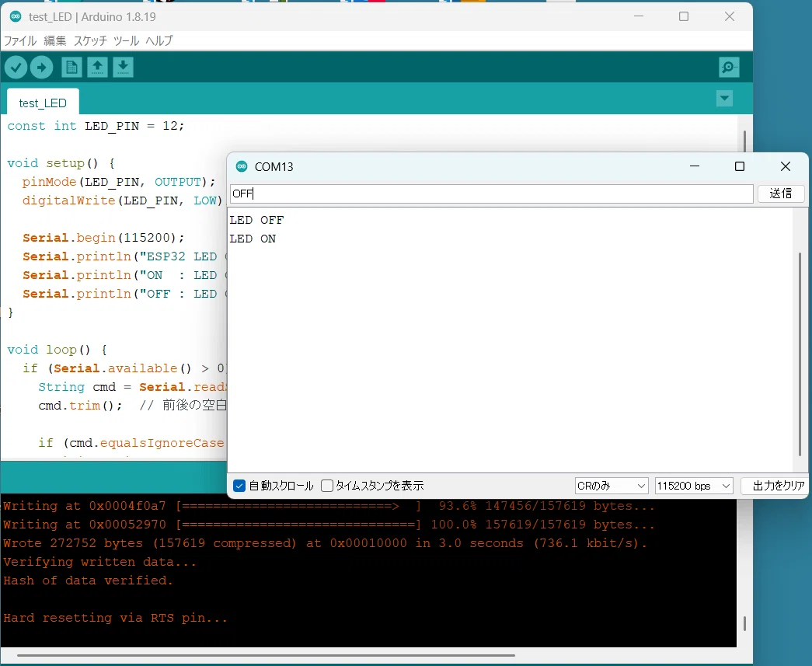Click the 'const int LED_PIN = 12;' code line
The height and width of the screenshot is (666, 812).
96,126
